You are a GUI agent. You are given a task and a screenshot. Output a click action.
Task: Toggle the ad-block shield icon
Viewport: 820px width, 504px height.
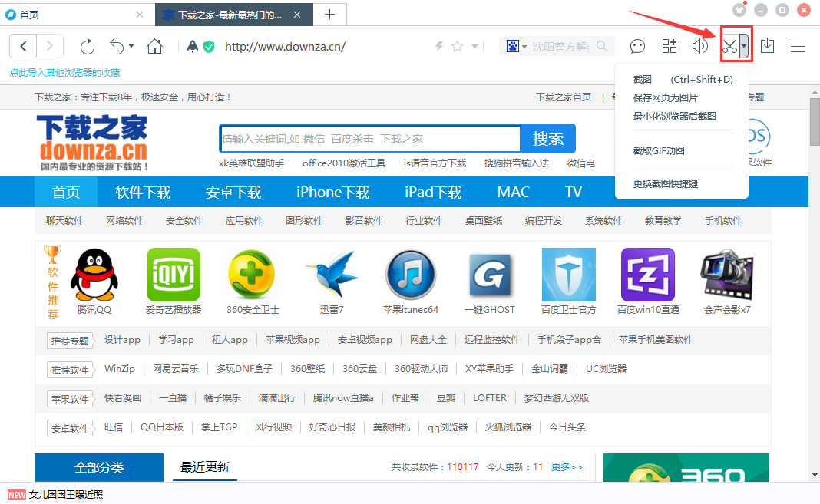coord(208,46)
